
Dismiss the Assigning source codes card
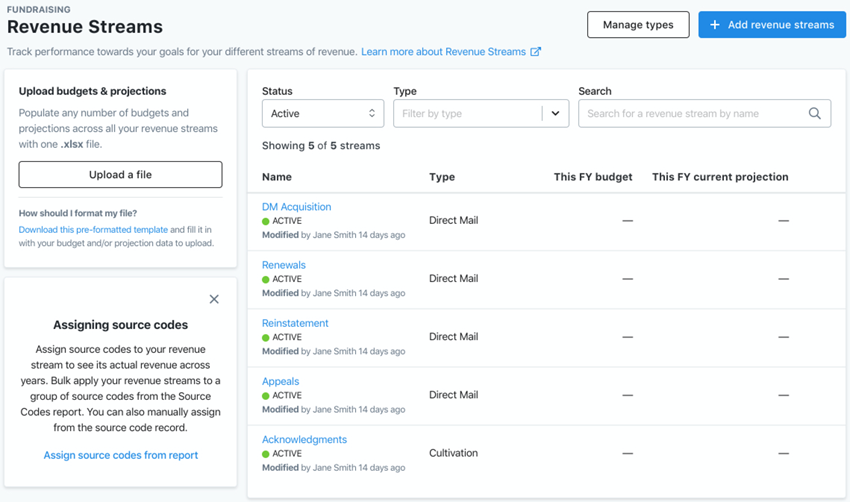(x=214, y=299)
